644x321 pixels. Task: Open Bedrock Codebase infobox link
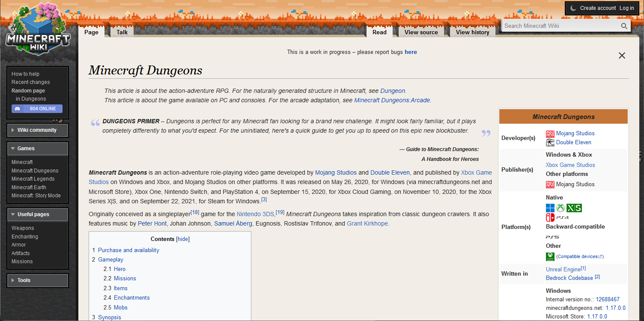(569, 278)
